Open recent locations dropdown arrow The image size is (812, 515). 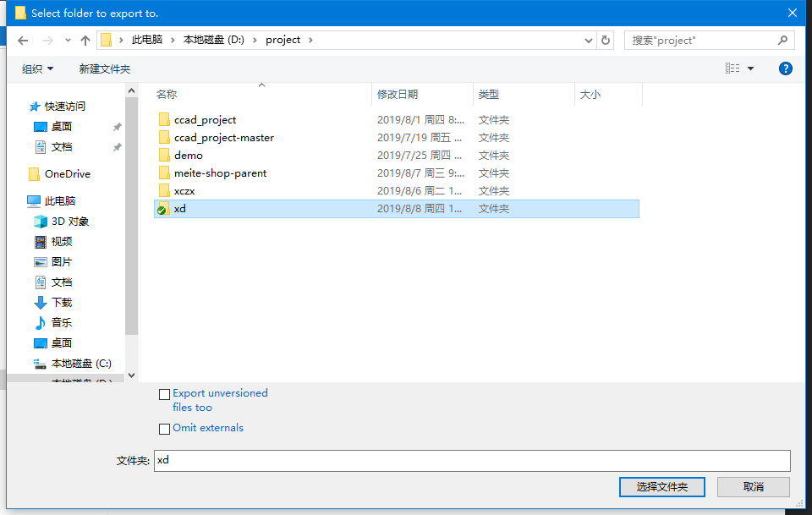point(68,41)
